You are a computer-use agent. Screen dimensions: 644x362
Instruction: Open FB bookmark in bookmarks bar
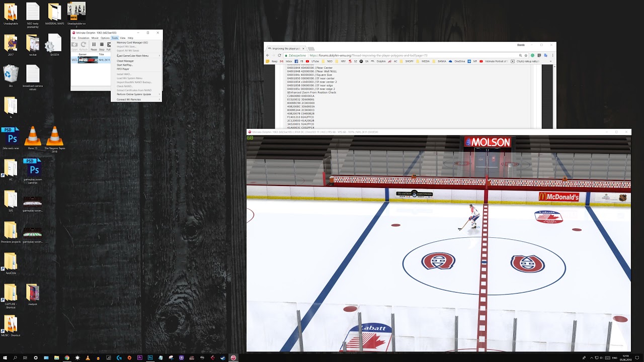[x=299, y=61]
